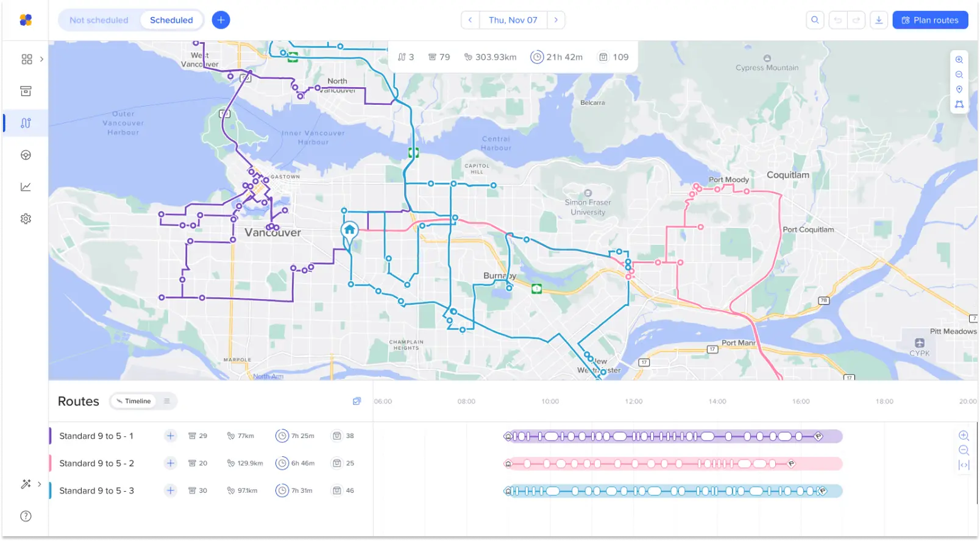The image size is (980, 541).
Task: Select Timeline view toggle
Action: (134, 401)
